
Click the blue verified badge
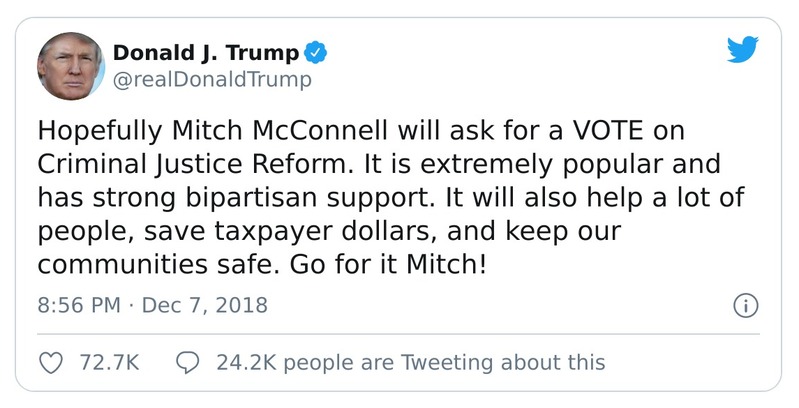315,52
